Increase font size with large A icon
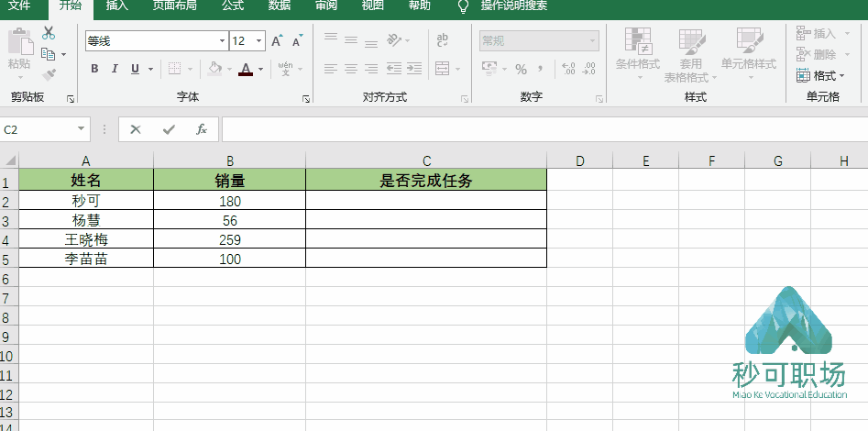This screenshot has width=868, height=431. (x=277, y=41)
